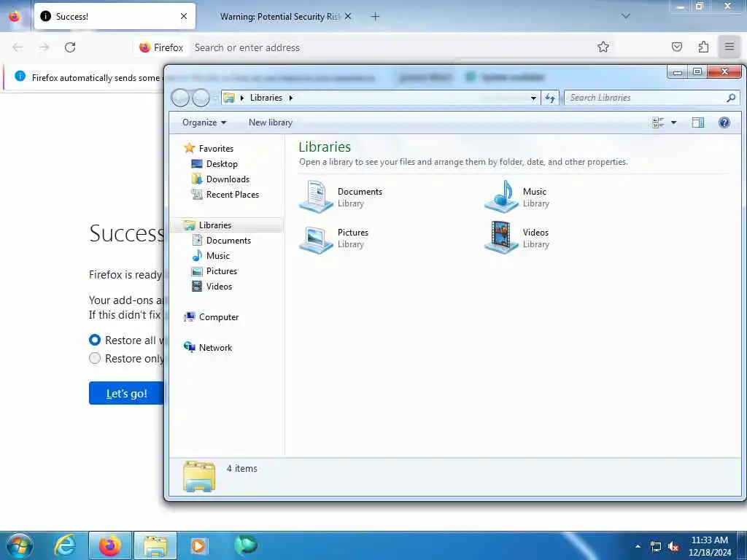This screenshot has width=747, height=560.
Task: Click Windows Explorer taskbar icon
Action: click(x=155, y=545)
